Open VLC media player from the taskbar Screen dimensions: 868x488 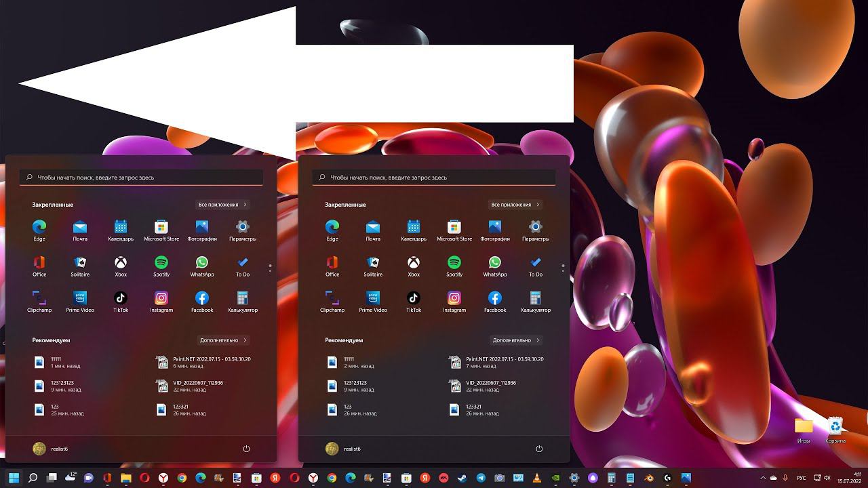click(536, 478)
